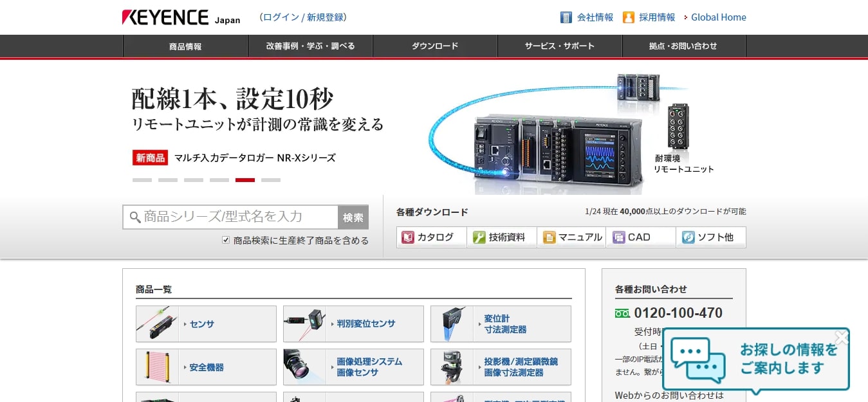Screen dimensions: 868x402
Task: Click the ソフト他 download button label
Action: point(716,237)
